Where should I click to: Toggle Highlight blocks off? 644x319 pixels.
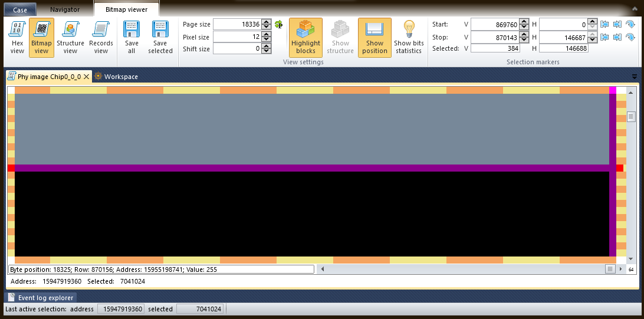coord(305,38)
